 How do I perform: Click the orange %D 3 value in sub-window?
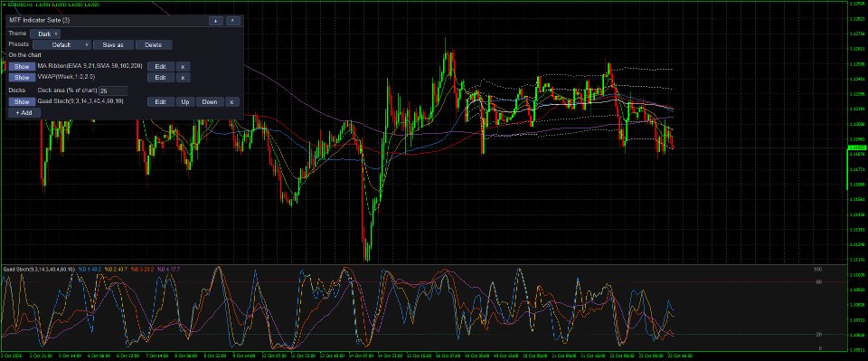(x=143, y=269)
